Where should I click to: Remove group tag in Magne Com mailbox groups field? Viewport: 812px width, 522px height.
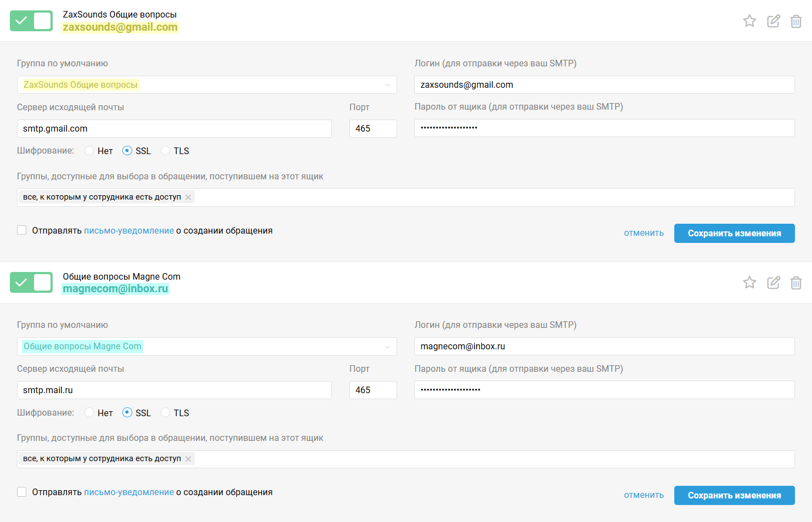(188, 459)
